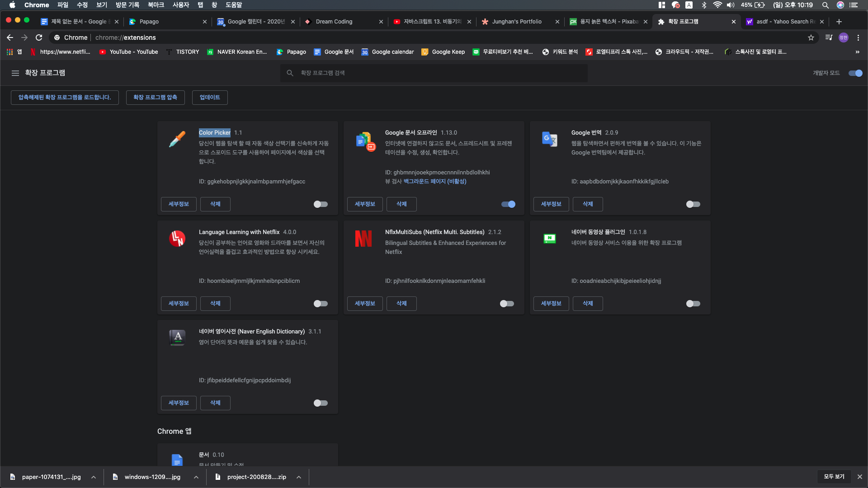Toggle developer mode switch off
The width and height of the screenshot is (868, 488).
point(855,73)
